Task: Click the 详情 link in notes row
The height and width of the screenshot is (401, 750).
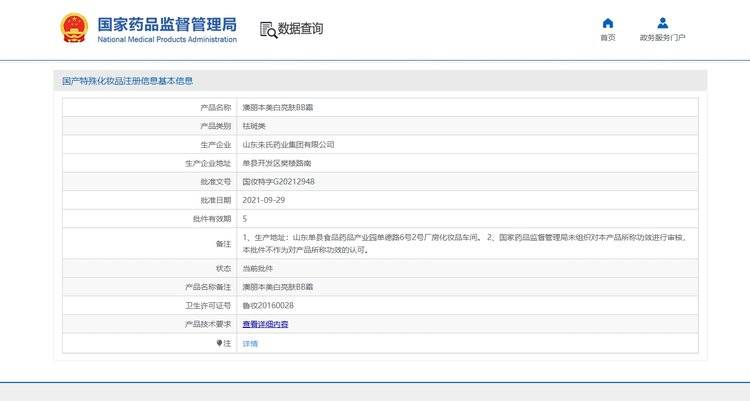Action: tap(250, 343)
